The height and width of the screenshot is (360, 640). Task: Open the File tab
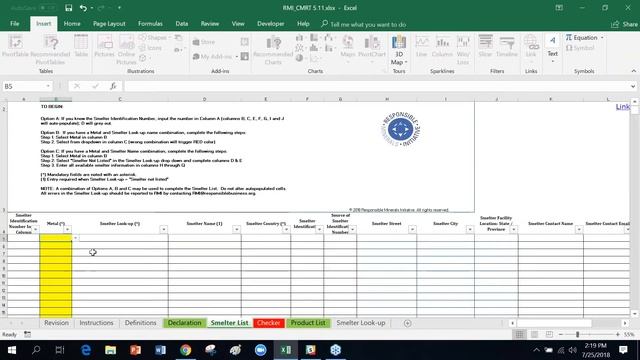pyautogui.click(x=15, y=24)
